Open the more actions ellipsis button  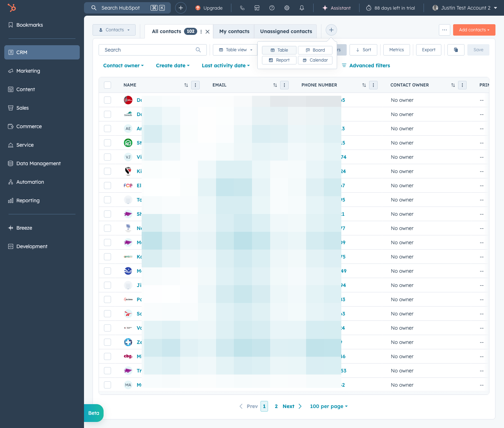(445, 30)
